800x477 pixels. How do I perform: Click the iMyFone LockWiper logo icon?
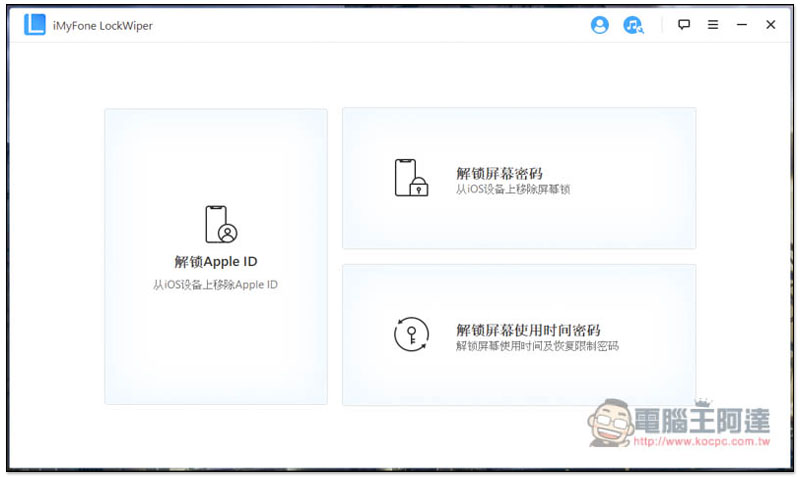tap(35, 24)
